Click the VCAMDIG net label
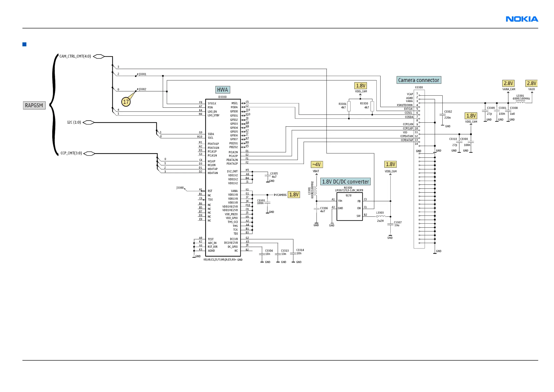The height and width of the screenshot is (392, 554). tap(281, 195)
